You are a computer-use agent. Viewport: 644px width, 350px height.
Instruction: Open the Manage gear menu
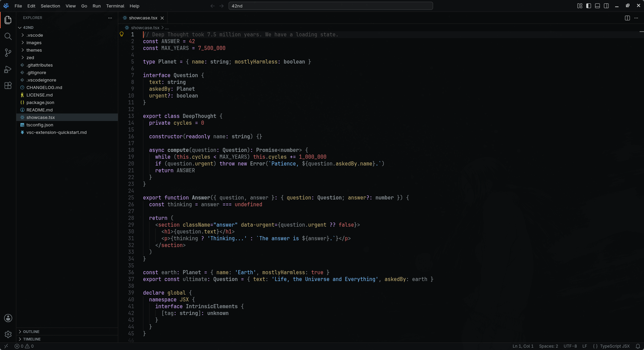pos(8,334)
